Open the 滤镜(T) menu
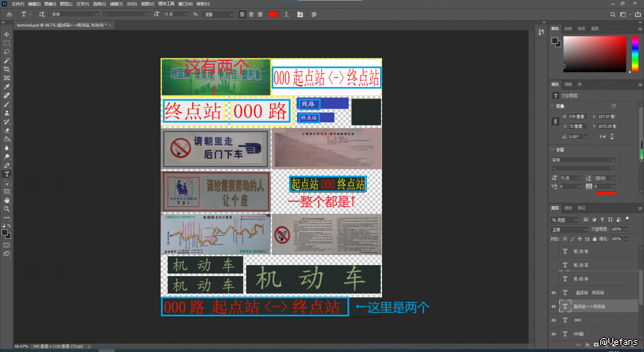The width and height of the screenshot is (644, 352). tap(116, 4)
